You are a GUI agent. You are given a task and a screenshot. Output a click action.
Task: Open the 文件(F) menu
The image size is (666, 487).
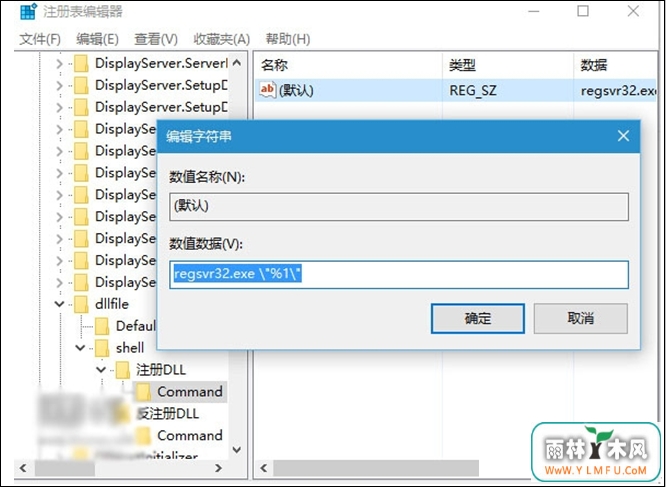pyautogui.click(x=40, y=39)
